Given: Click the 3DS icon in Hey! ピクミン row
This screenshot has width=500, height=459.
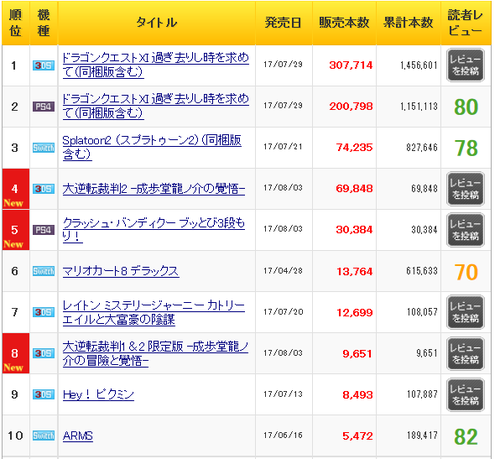Looking at the screenshot, I should 44,394.
